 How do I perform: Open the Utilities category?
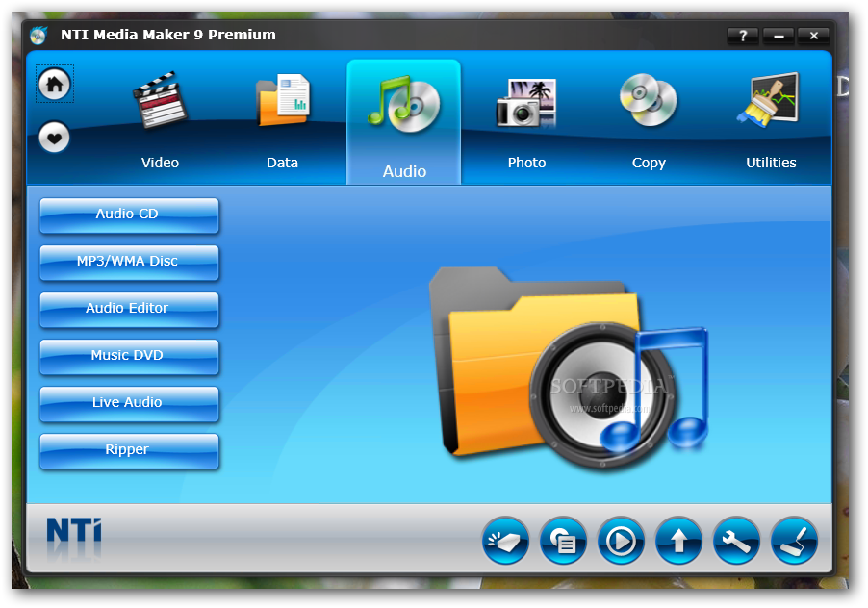[771, 122]
